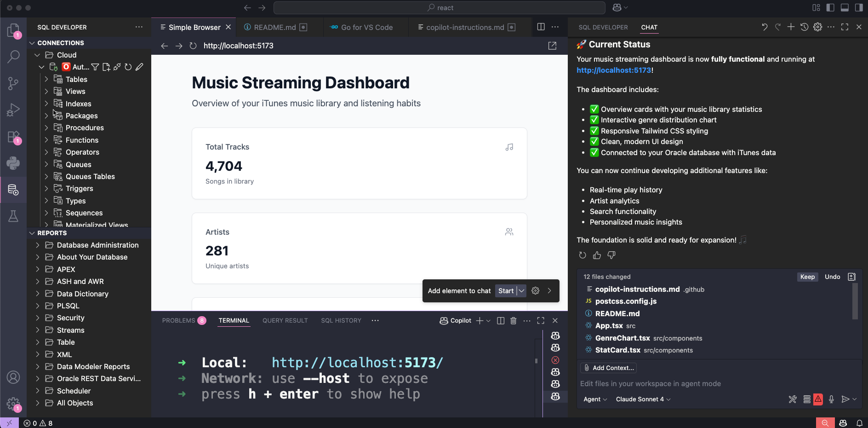
Task: Click the browser address bar showing localhost:5173
Action: pyautogui.click(x=238, y=46)
